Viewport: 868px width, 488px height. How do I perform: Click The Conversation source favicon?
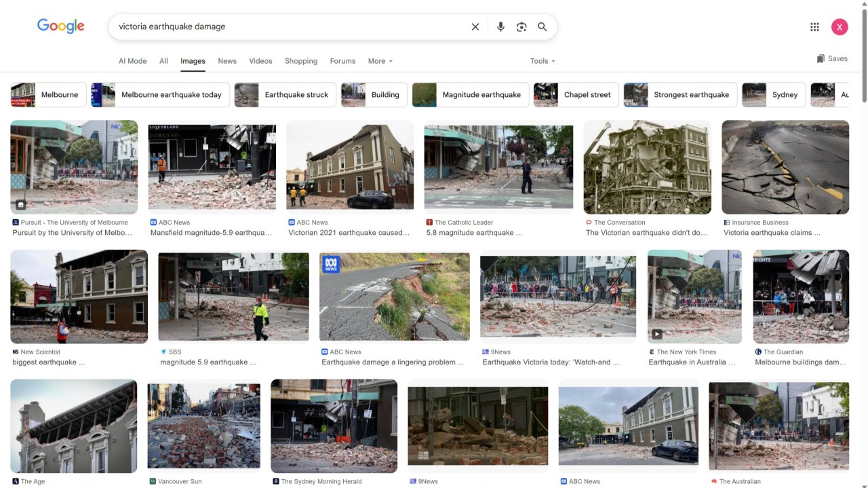point(589,223)
